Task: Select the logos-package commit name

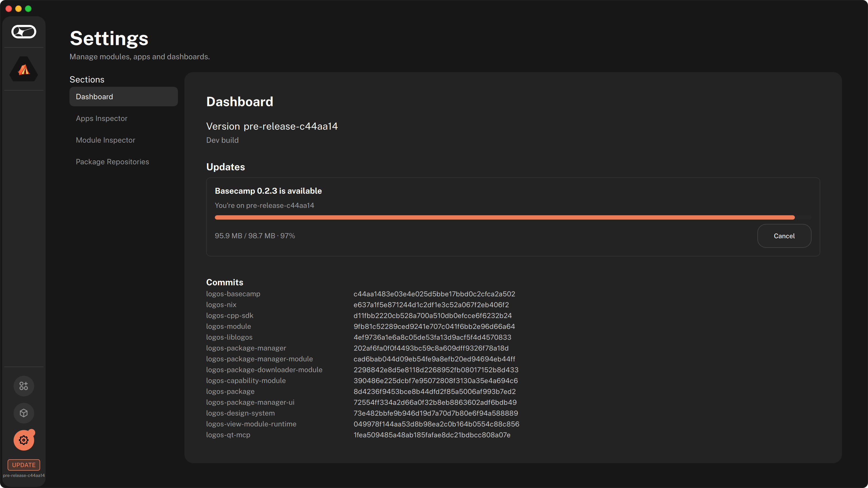Action: 231,391
